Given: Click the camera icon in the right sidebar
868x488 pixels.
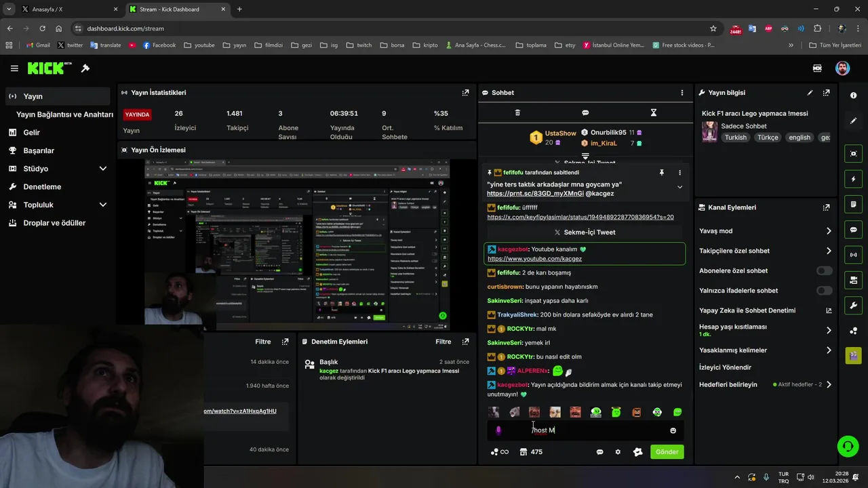Looking at the screenshot, I should (x=853, y=280).
